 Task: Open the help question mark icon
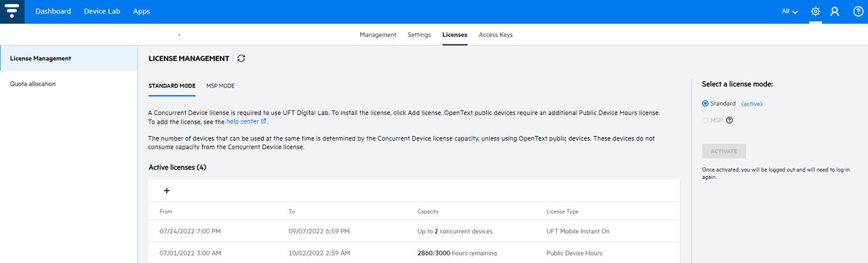(858, 11)
